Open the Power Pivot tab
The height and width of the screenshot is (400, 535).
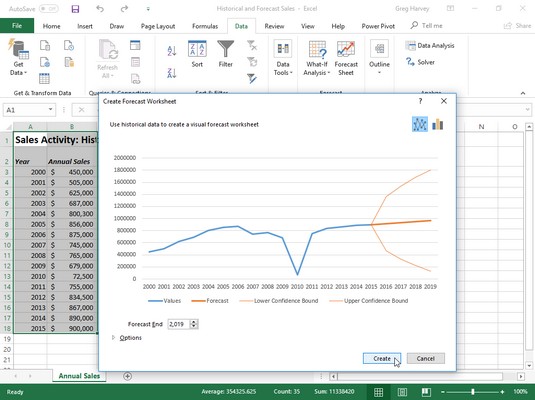point(378,26)
